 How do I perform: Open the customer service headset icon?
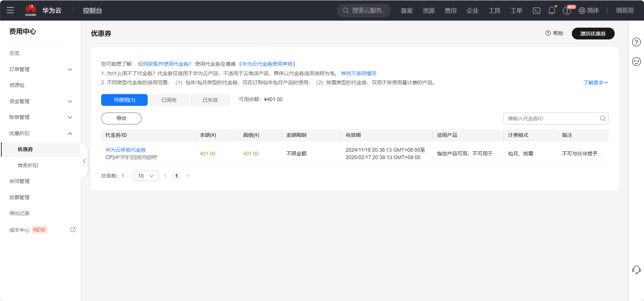click(636, 270)
